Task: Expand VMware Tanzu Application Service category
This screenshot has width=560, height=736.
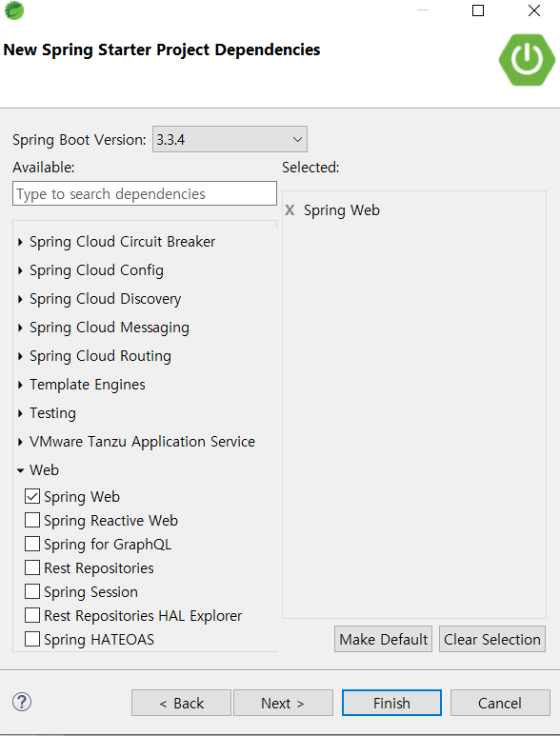Action: (20, 442)
